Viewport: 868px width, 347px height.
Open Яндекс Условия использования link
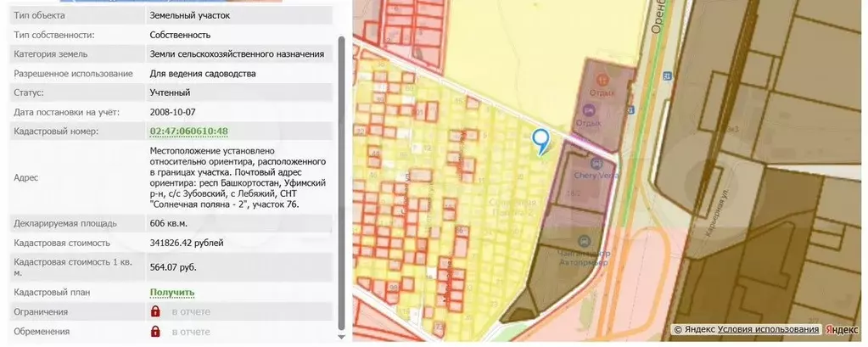click(x=768, y=329)
